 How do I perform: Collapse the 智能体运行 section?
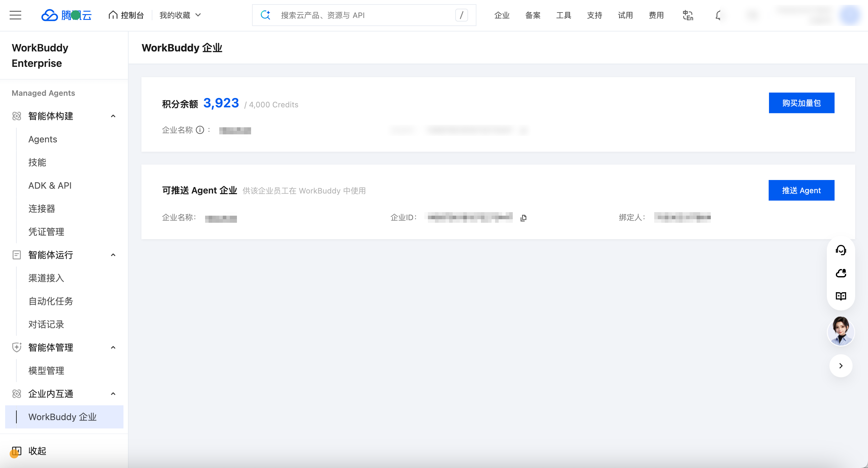point(113,255)
